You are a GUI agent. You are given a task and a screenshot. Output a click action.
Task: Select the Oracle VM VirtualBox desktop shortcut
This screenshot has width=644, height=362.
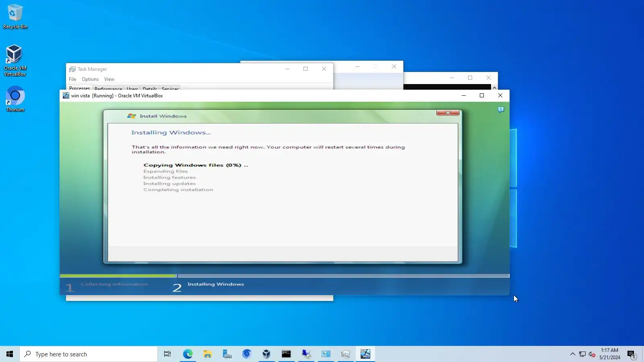[x=15, y=60]
